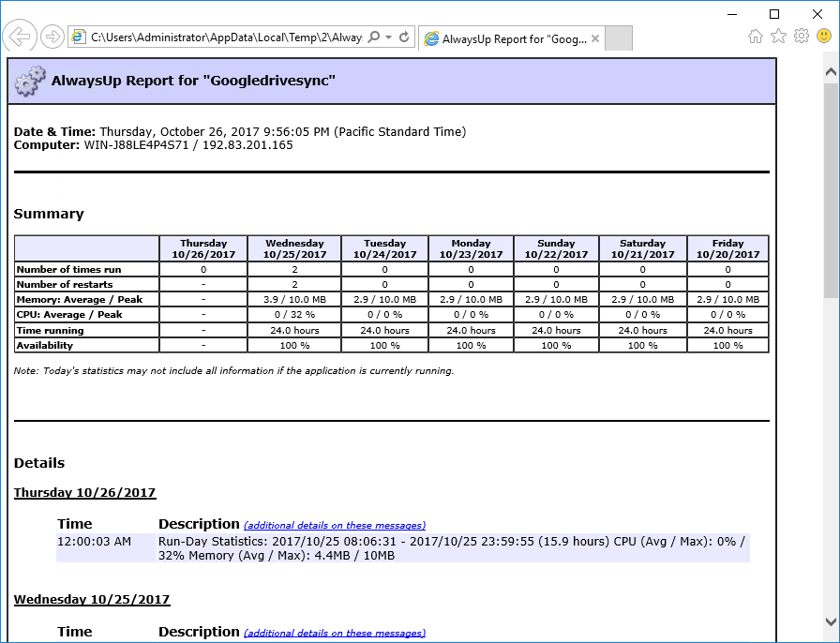840x643 pixels.
Task: Click the "Time" column heading under Thursday
Action: coord(74,524)
